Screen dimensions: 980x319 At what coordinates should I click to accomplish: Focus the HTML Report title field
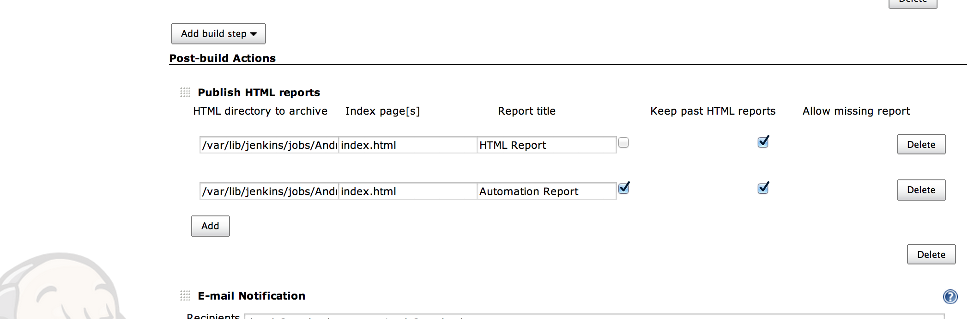pos(546,145)
